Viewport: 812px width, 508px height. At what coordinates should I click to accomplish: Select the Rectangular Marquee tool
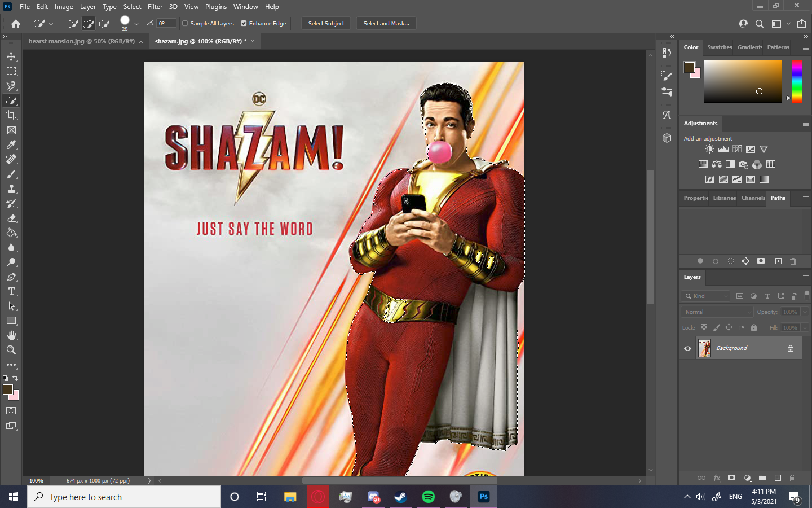pos(11,71)
